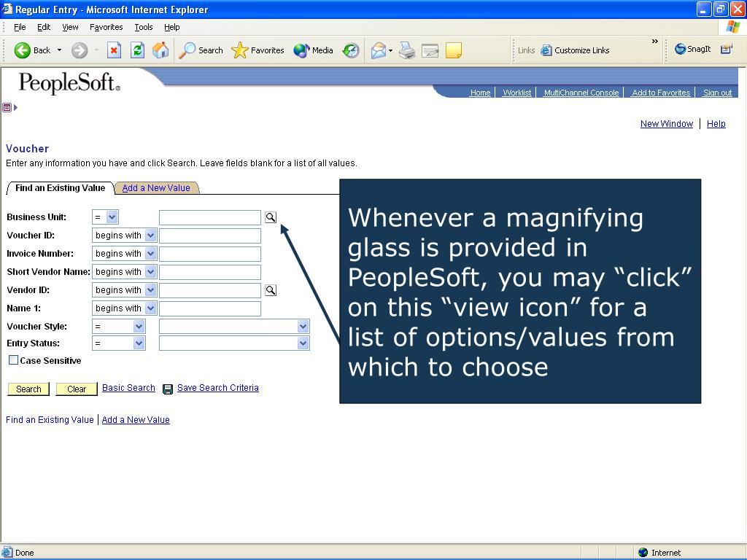The image size is (747, 560).
Task: Open the Voucher Style operator dropdown
Action: (119, 327)
